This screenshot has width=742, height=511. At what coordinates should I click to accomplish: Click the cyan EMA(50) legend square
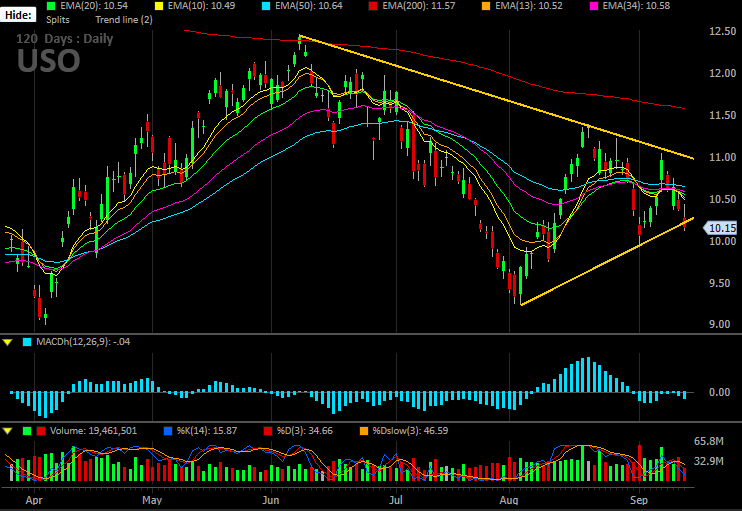point(266,6)
